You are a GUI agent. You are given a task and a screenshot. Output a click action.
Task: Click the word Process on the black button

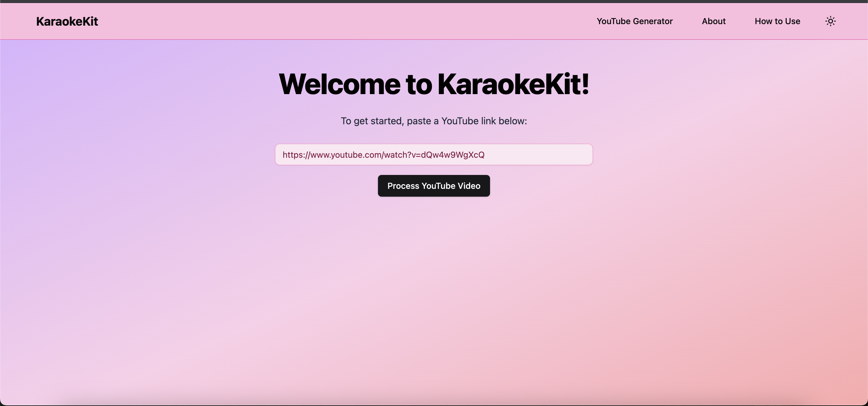403,186
